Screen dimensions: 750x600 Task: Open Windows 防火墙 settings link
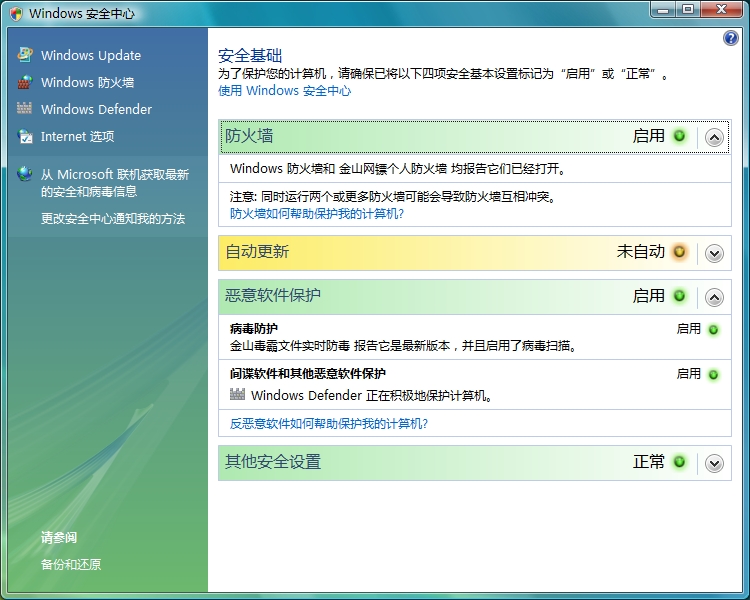tap(88, 82)
